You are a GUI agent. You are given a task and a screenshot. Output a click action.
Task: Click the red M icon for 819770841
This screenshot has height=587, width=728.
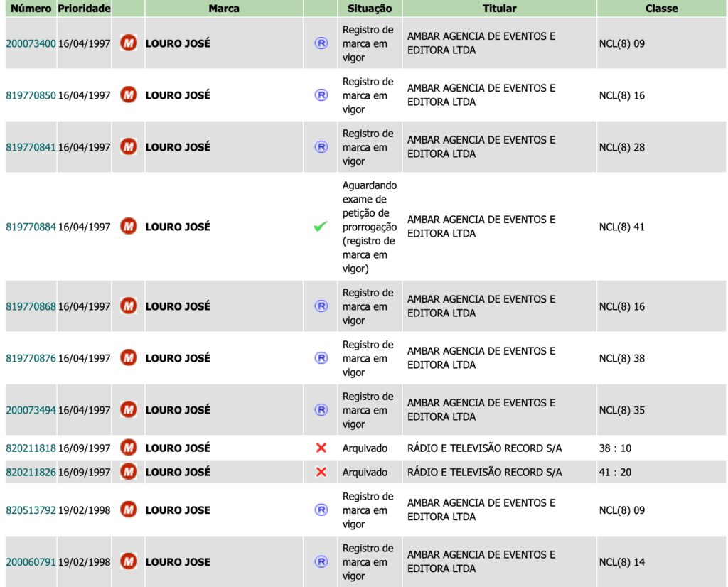click(x=129, y=146)
